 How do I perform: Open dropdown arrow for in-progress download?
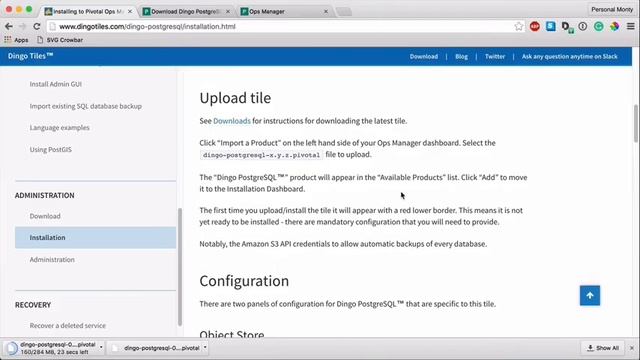101,348
